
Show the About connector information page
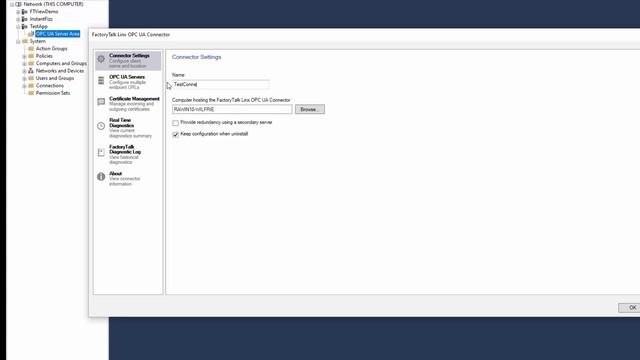coord(128,178)
